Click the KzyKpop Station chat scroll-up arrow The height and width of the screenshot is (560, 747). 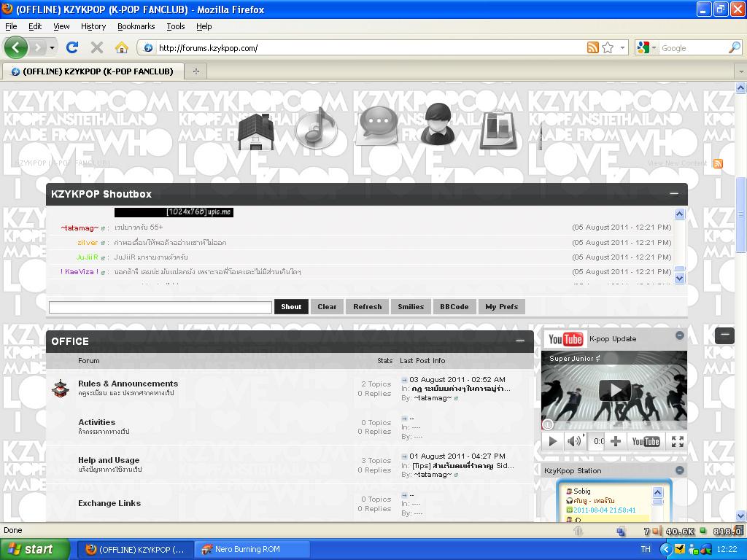pos(658,492)
